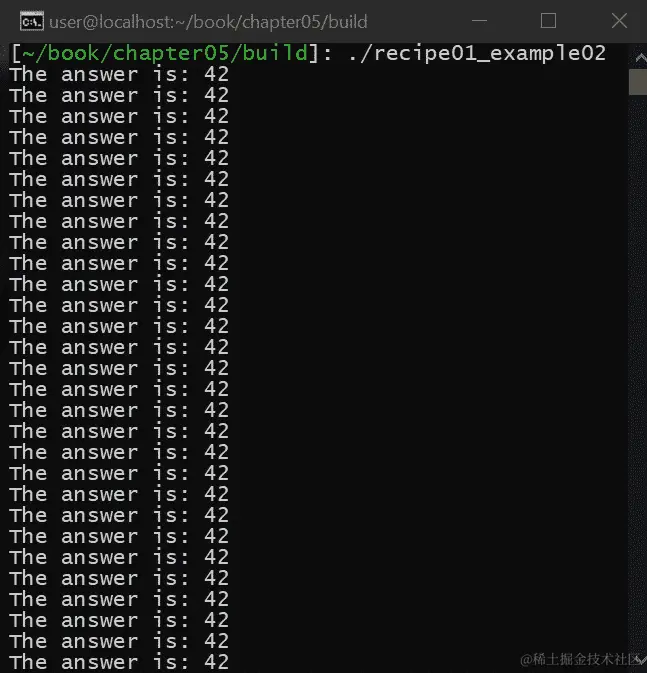Click the vertical scrollbar thumb
Viewport: 647px width, 673px height.
tap(638, 82)
